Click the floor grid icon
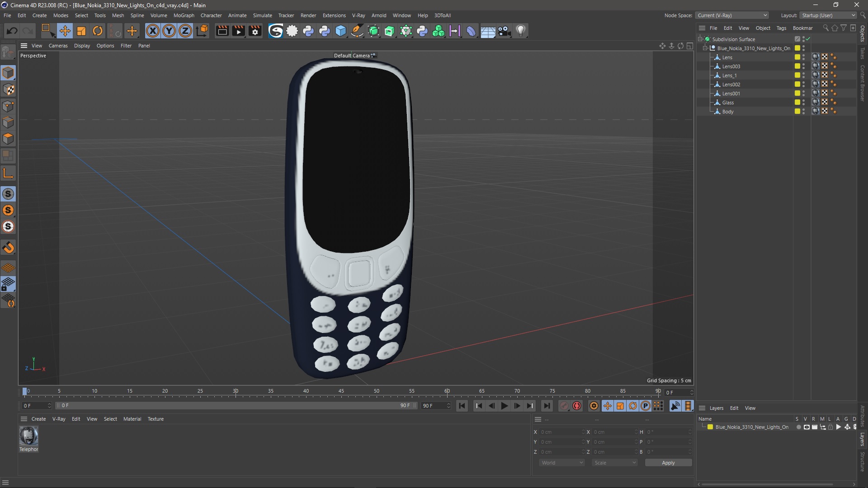 (488, 31)
